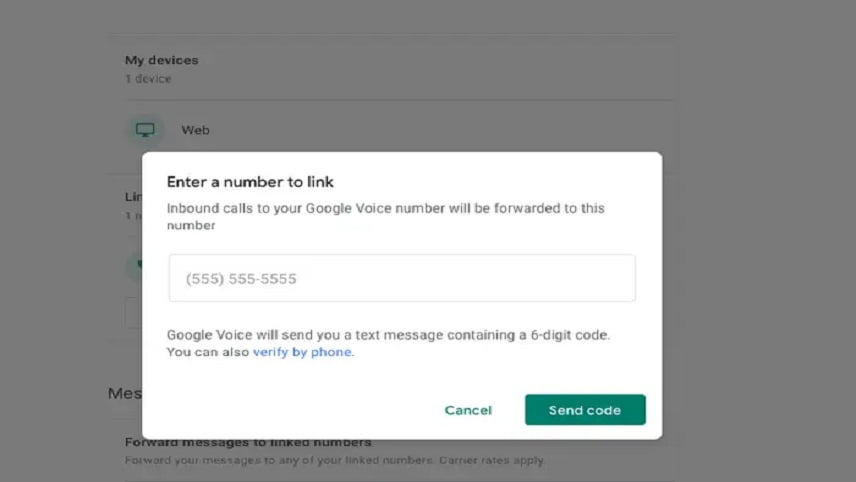
Task: Click the Web device monitor icon
Action: (145, 130)
